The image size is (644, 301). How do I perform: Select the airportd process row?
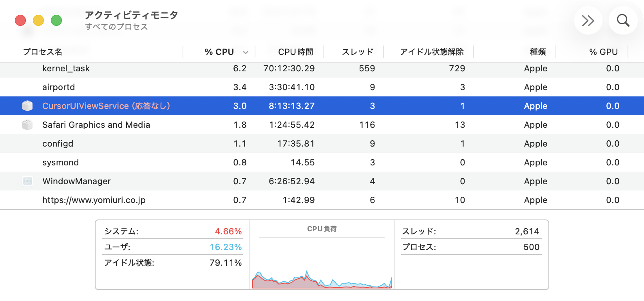pos(322,87)
